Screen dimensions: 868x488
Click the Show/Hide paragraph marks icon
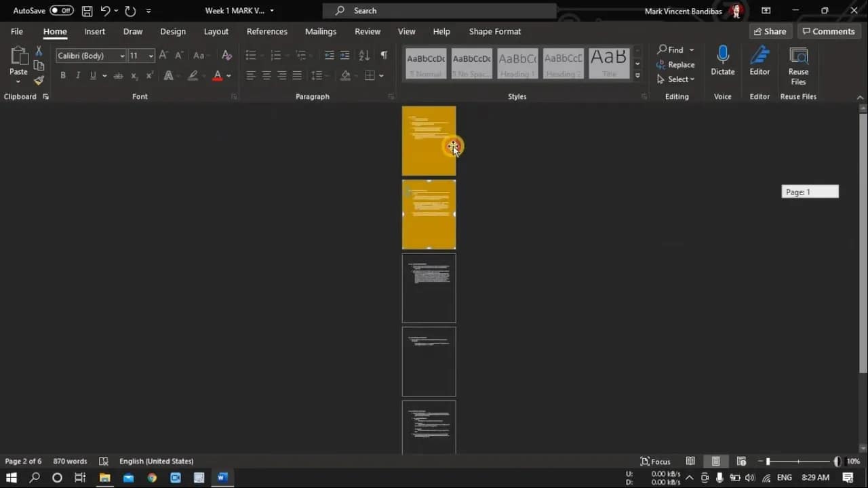pos(384,56)
